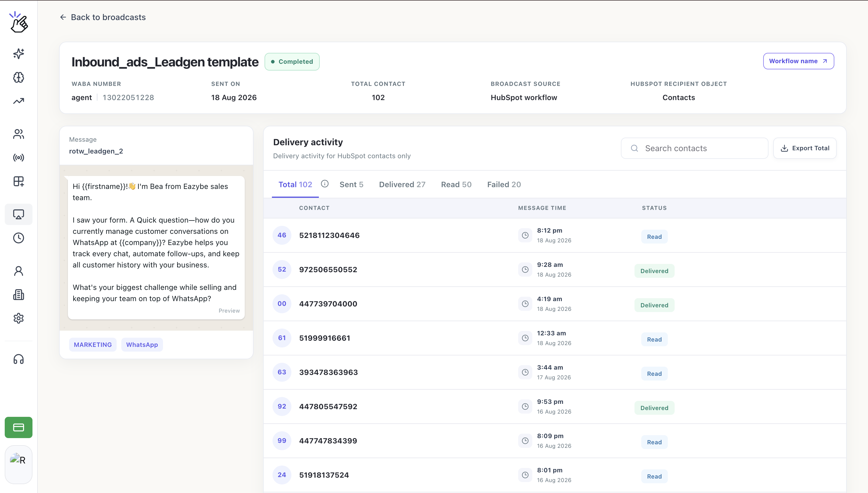Select contact 447805547592
This screenshot has height=493, width=868.
(328, 406)
